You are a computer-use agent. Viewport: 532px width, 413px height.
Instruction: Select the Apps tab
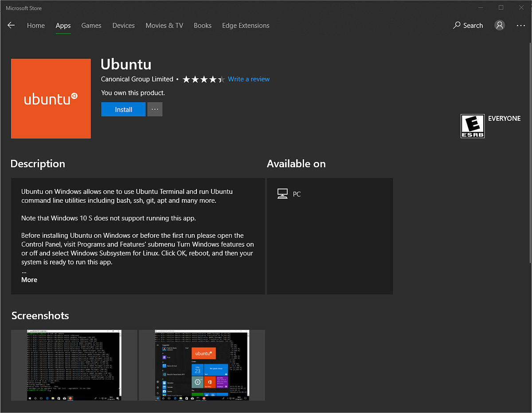point(63,25)
